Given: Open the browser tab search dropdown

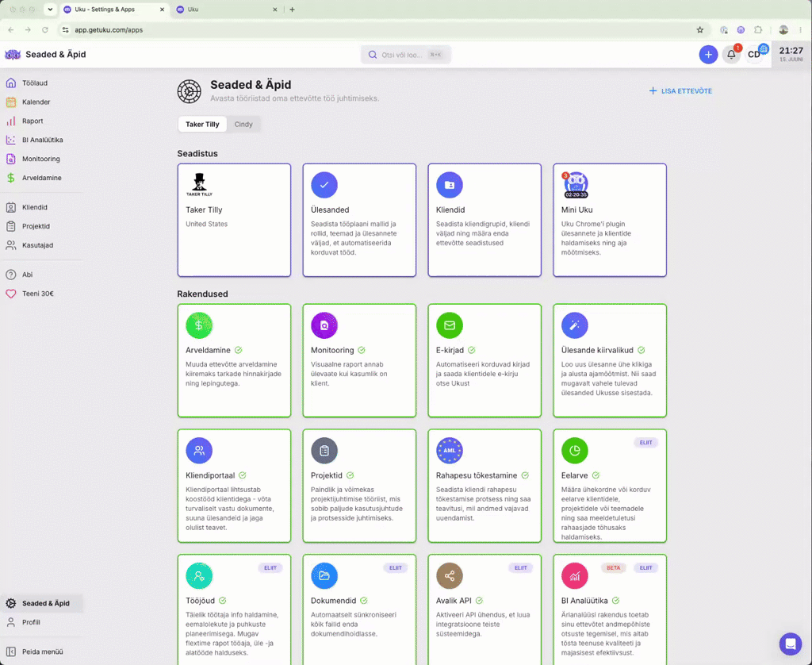Looking at the screenshot, I should tap(50, 10).
